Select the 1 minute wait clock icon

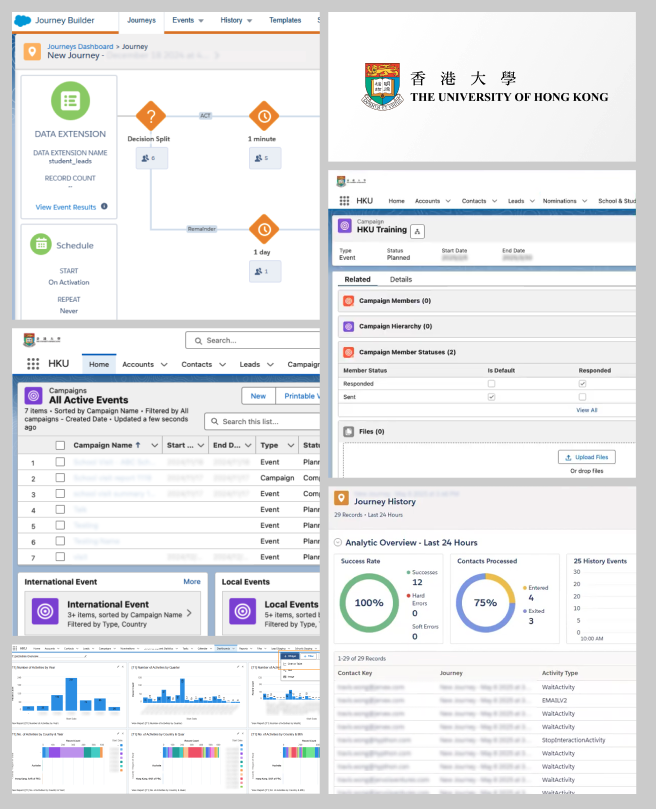tap(264, 116)
